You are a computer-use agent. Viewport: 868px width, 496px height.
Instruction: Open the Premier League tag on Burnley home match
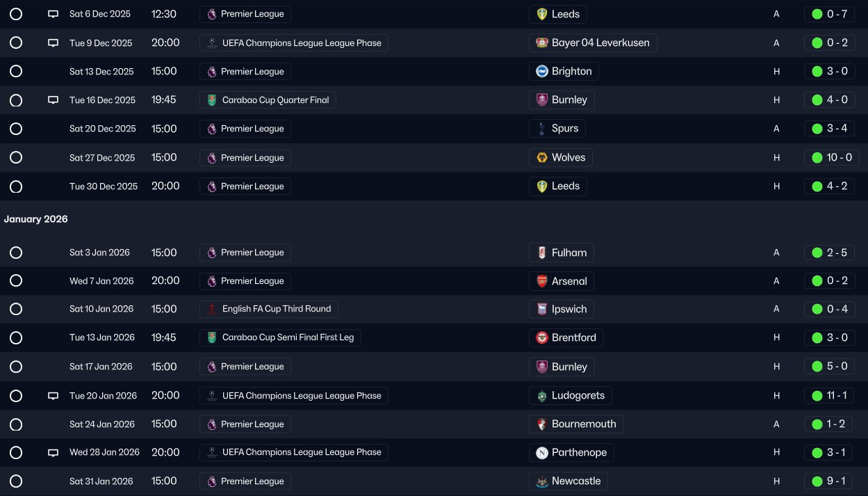(x=252, y=367)
